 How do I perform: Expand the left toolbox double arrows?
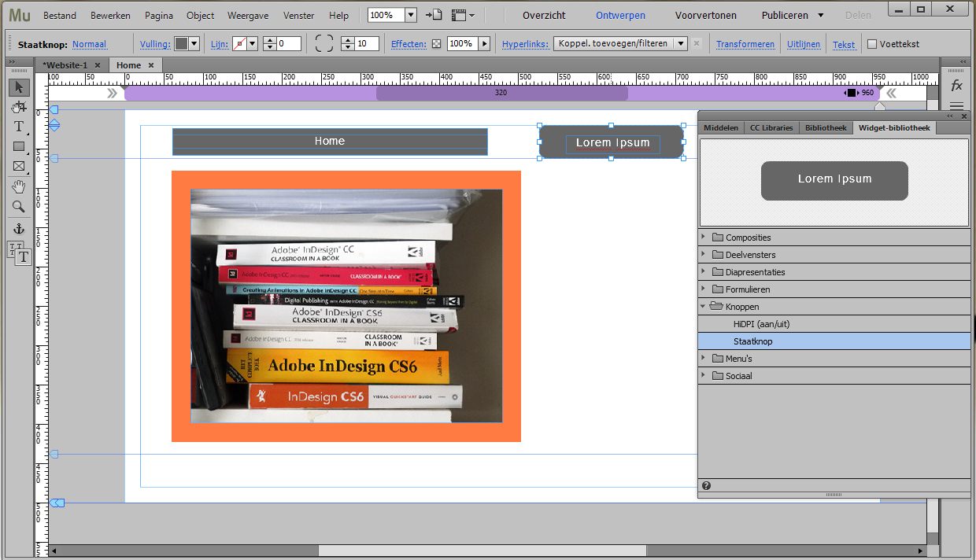click(x=10, y=62)
